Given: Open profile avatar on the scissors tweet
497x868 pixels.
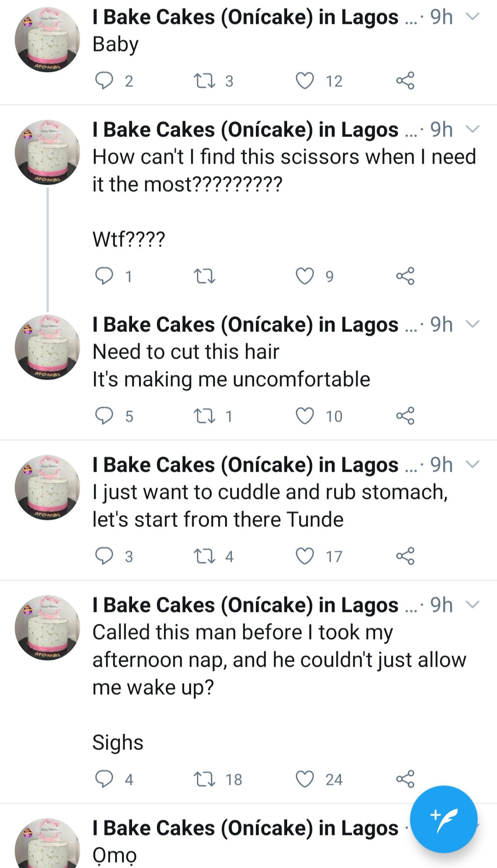Looking at the screenshot, I should [47, 152].
